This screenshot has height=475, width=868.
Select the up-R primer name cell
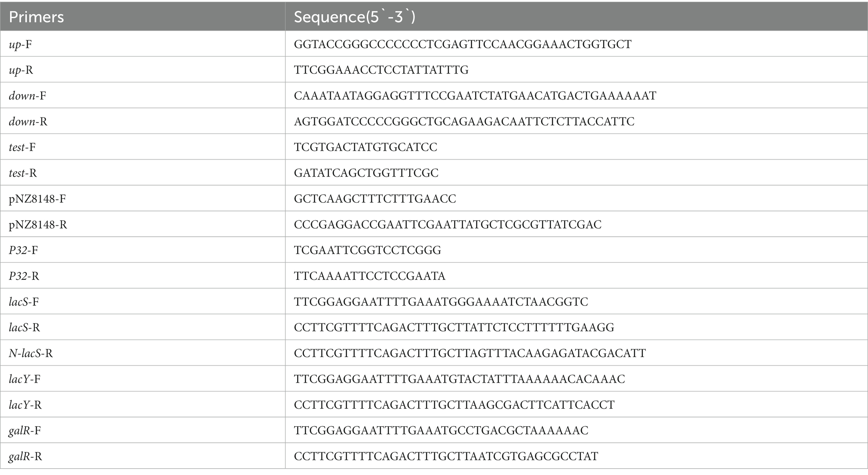(143, 70)
